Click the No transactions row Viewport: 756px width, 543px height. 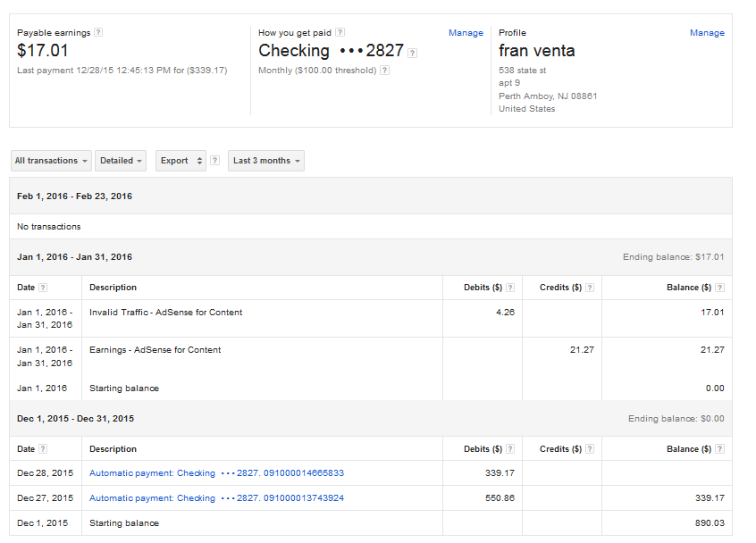(370, 227)
